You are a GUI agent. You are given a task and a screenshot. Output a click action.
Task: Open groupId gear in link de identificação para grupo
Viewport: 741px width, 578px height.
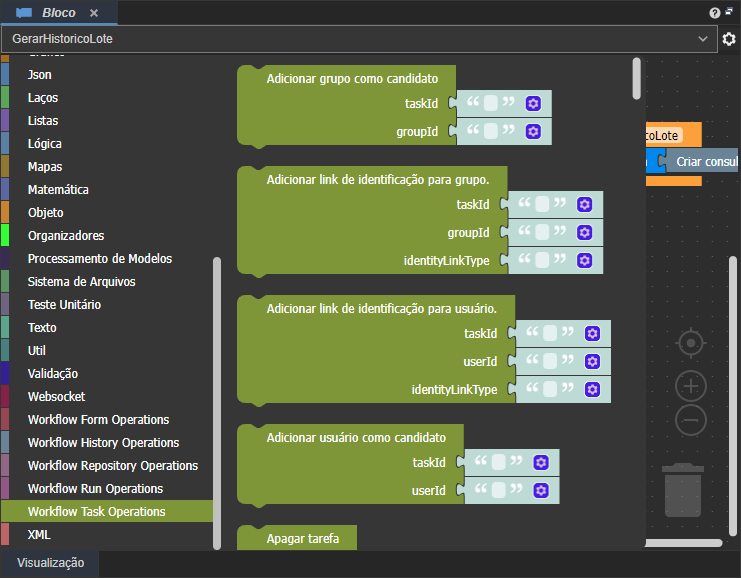click(x=585, y=233)
